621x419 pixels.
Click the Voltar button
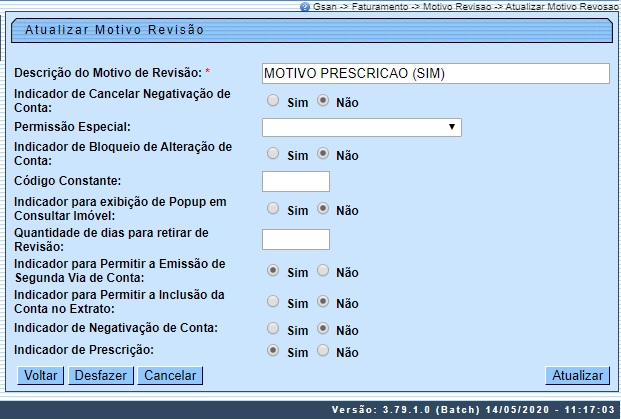pos(40,375)
